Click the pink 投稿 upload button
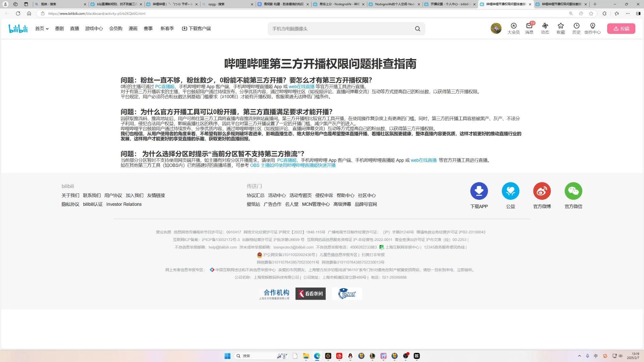 tap(621, 28)
